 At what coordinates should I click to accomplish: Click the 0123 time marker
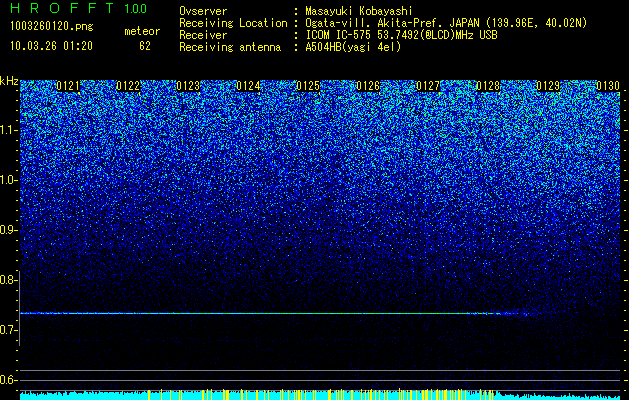point(188,86)
